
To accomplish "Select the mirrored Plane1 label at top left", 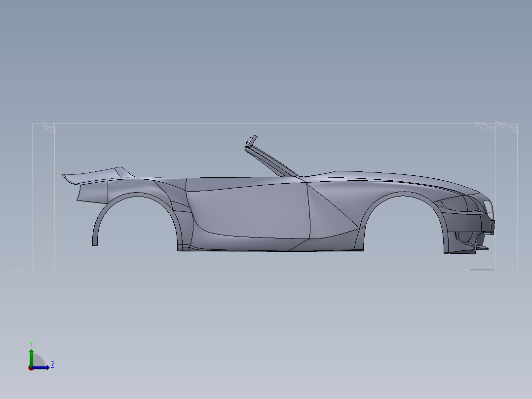I will tap(48, 128).
